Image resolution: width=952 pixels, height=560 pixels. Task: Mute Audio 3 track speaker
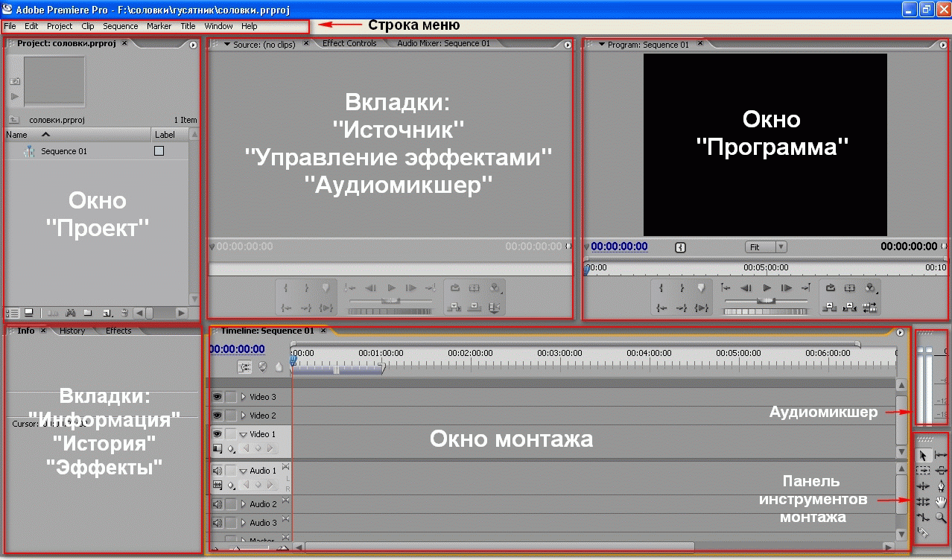tap(218, 523)
